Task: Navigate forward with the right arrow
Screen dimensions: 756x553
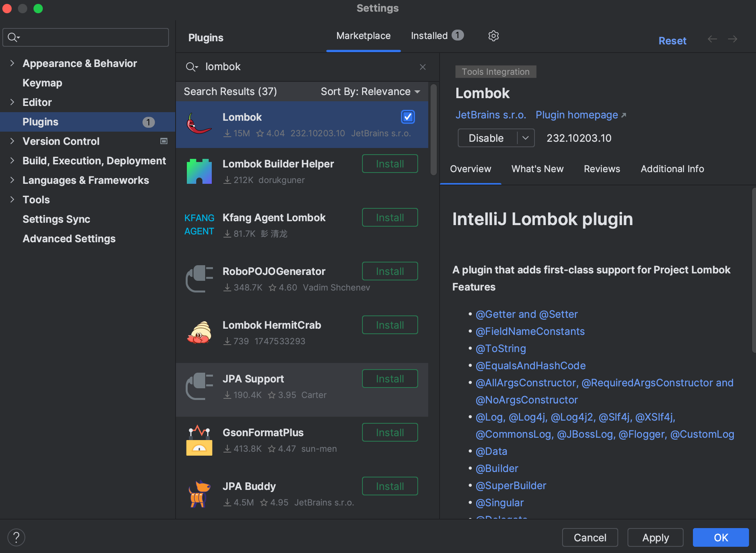Action: tap(732, 39)
